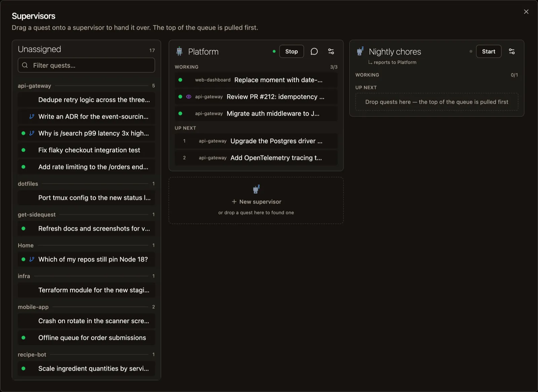Viewport: 538px width, 392px height.
Task: Close the Supervisors dialog
Action: point(526,12)
